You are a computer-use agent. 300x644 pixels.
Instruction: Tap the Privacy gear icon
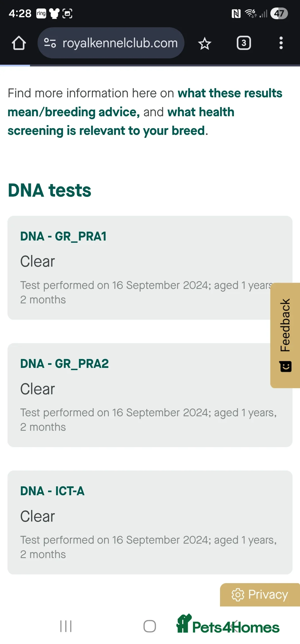238,595
